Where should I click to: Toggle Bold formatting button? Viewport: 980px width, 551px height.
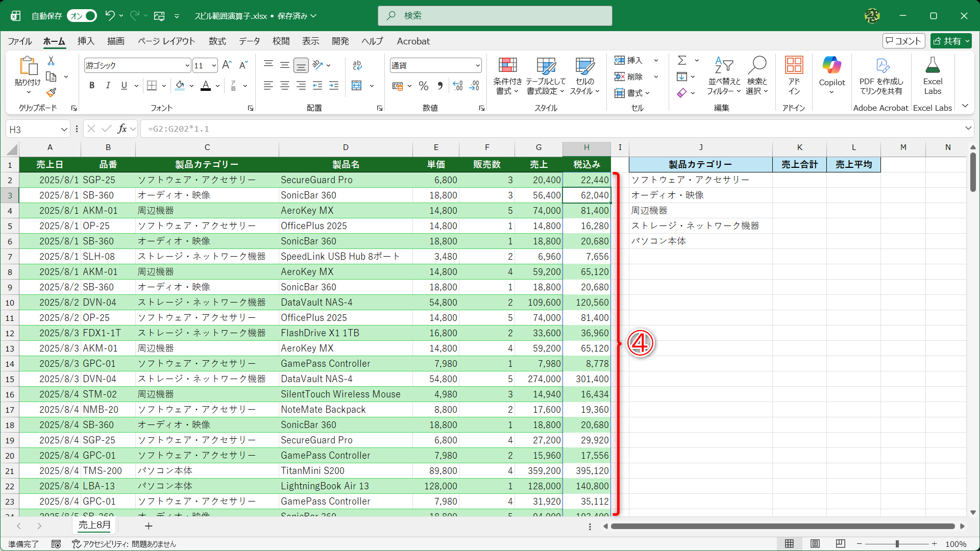92,86
